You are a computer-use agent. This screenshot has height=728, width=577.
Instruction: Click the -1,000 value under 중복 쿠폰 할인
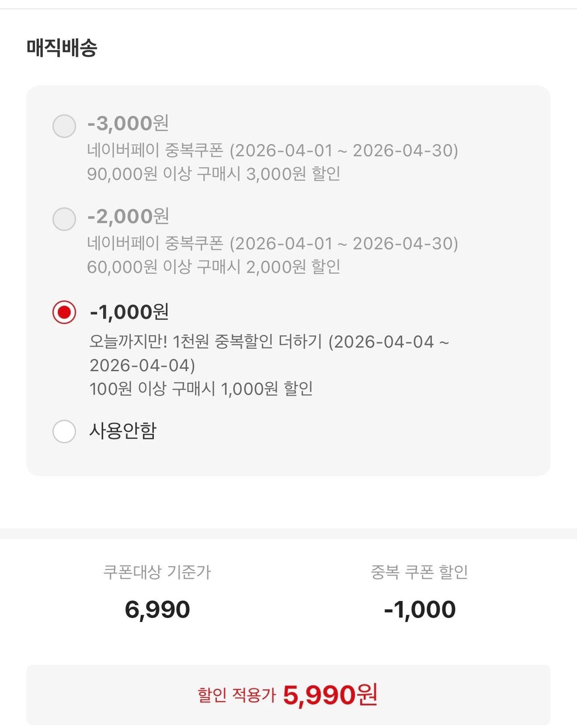click(x=420, y=610)
